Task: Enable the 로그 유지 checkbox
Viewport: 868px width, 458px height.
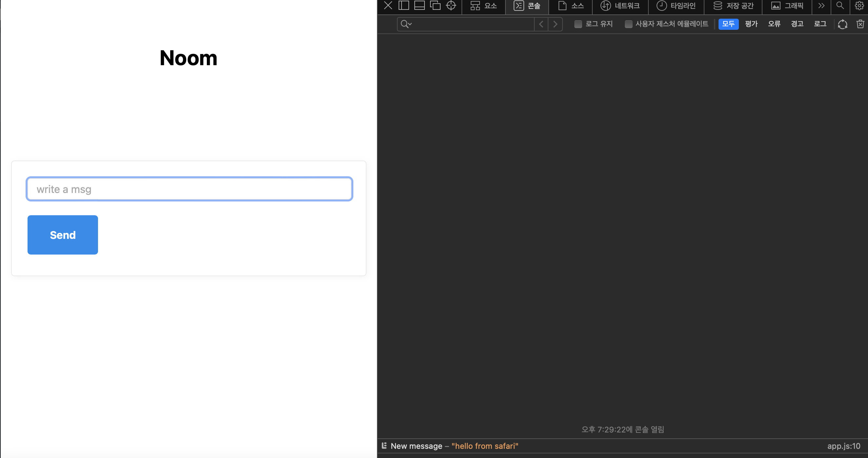Action: click(578, 24)
